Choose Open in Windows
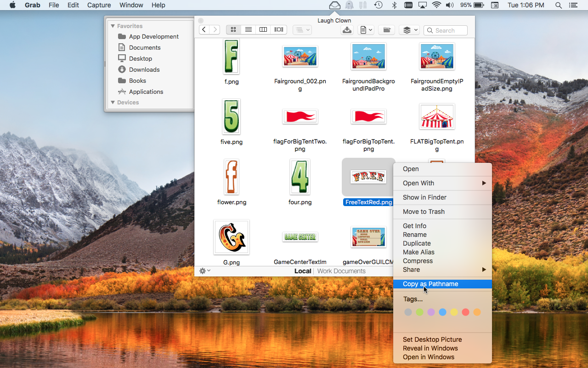This screenshot has height=368, width=588. click(442, 357)
